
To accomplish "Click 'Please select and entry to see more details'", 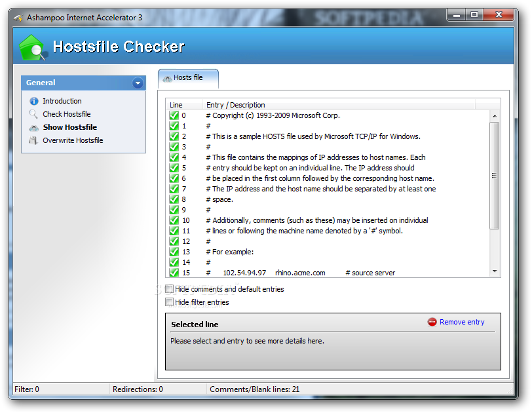I will [247, 341].
